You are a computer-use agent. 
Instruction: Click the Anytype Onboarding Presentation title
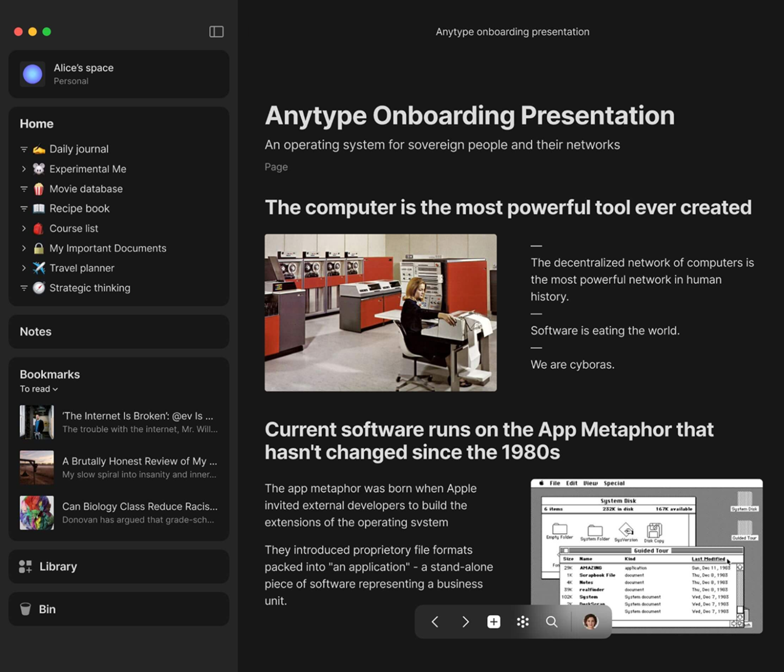469,116
